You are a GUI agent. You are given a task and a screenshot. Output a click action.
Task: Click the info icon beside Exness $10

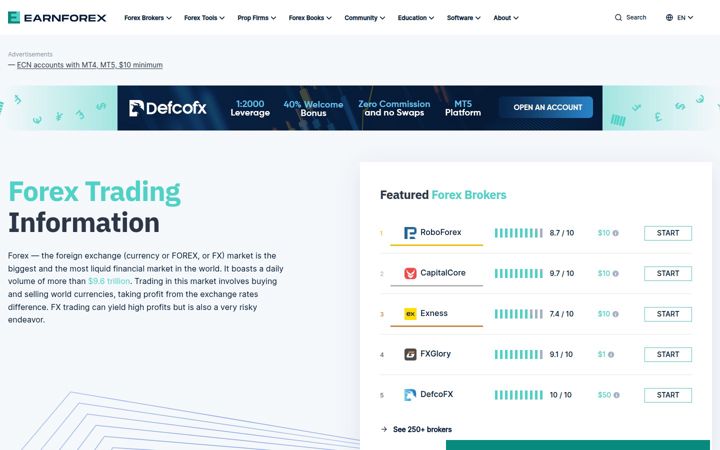(615, 314)
